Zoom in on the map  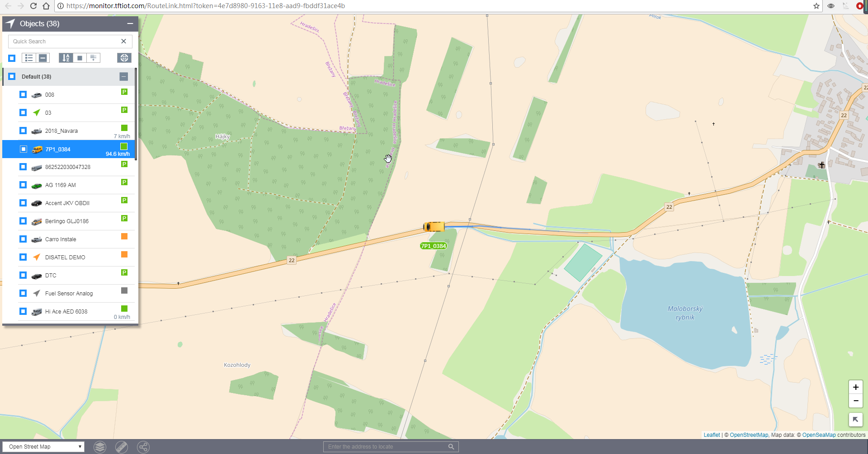856,387
